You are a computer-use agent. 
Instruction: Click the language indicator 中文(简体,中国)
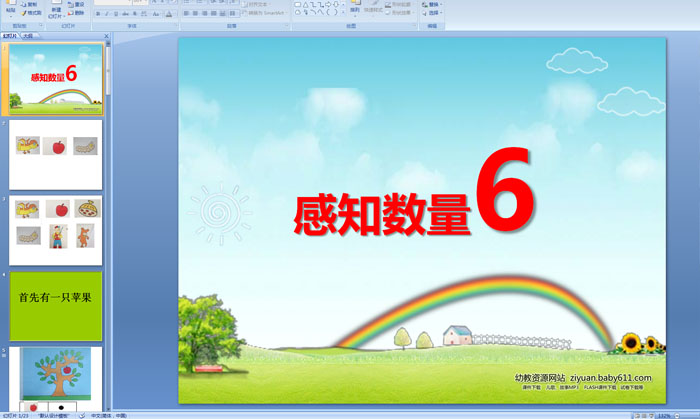click(109, 415)
